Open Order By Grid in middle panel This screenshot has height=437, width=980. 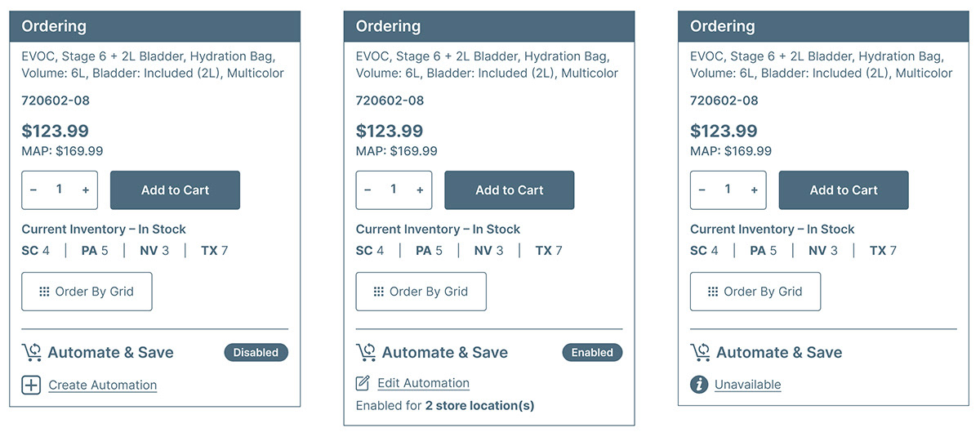(421, 292)
